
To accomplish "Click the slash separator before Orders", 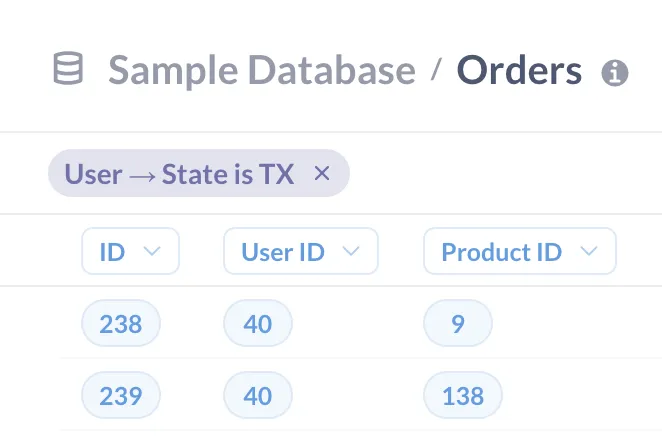I will (x=435, y=70).
